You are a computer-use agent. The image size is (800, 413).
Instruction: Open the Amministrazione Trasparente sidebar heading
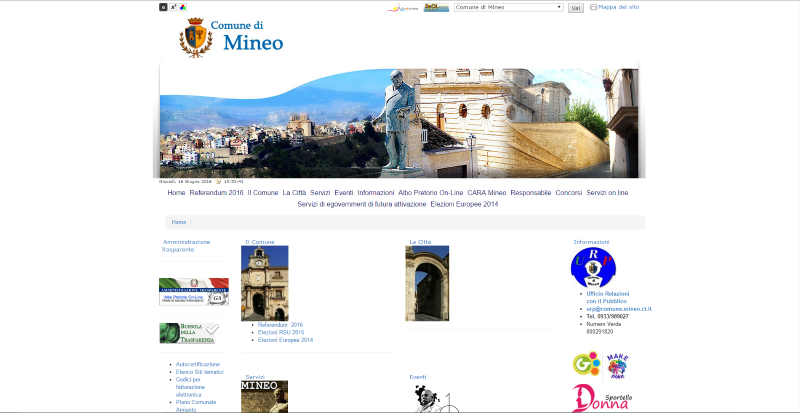click(x=186, y=246)
